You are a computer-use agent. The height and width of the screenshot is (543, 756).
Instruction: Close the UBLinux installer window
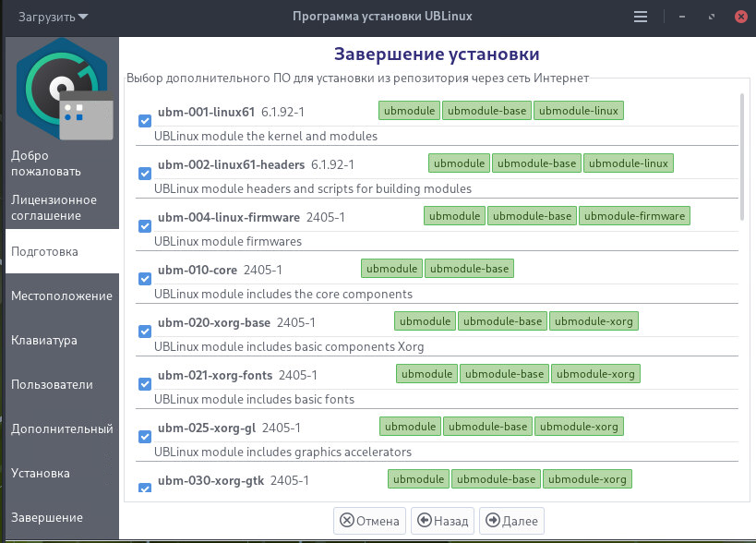[x=741, y=17]
